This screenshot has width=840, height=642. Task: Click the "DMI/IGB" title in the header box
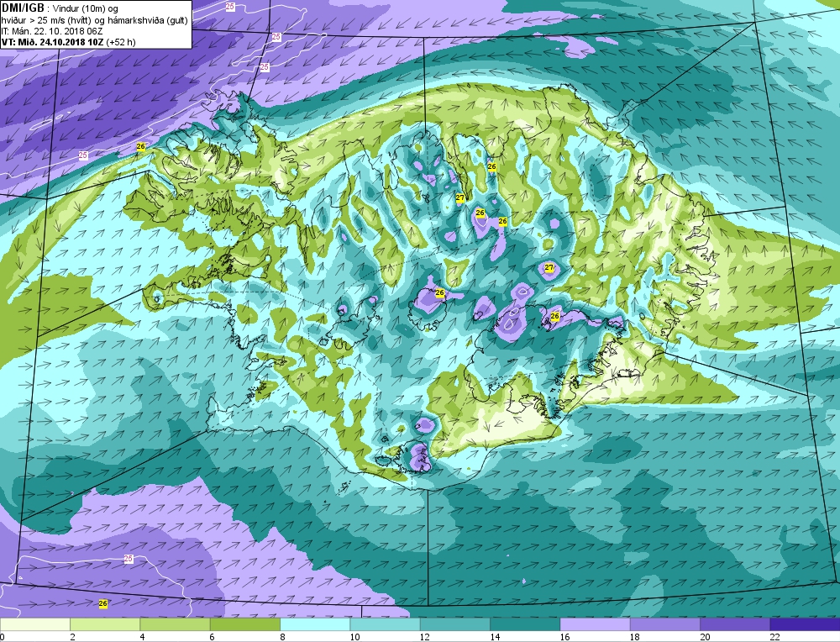[23, 8]
